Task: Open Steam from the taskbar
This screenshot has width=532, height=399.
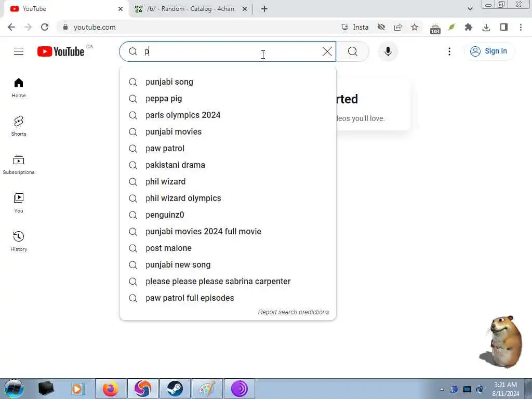Action: 175,389
